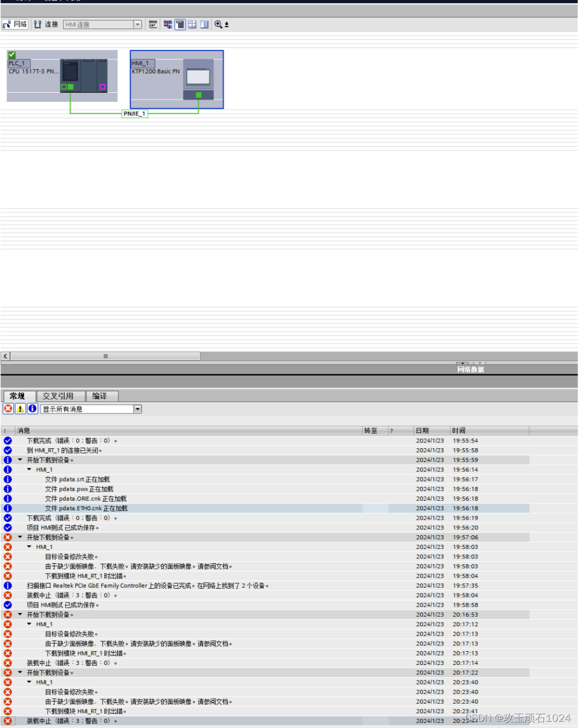Viewport: 579px width, 728px height.
Task: Collapse the HMI_1 node at 19:58:03
Action: click(29, 547)
